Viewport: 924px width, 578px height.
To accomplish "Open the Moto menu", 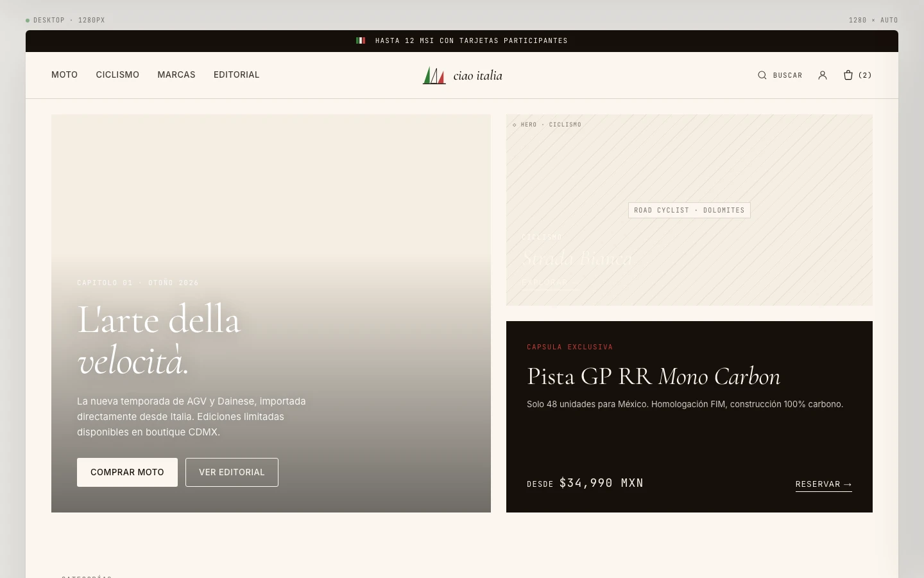I will tap(64, 74).
